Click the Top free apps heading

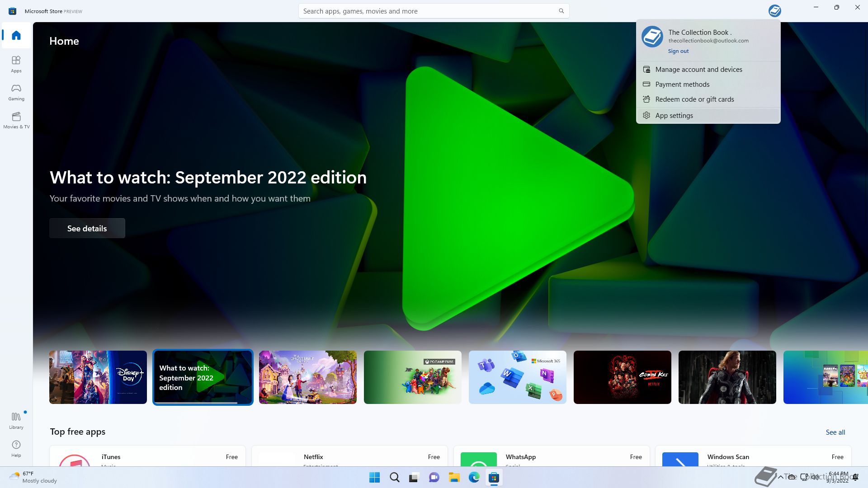point(77,432)
